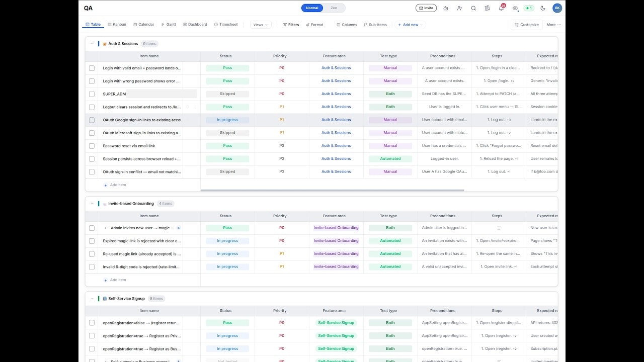Click the teal color bar of Invite-based Onboarding

pyautogui.click(x=99, y=204)
